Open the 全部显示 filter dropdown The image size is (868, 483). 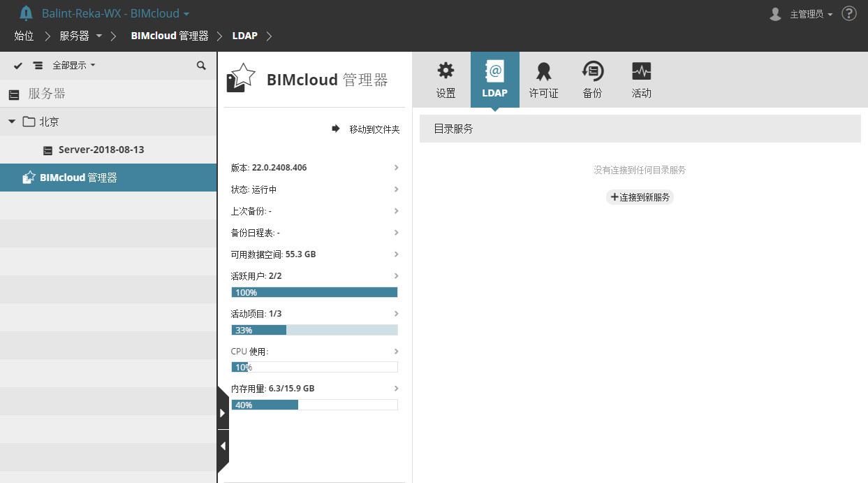pos(73,66)
